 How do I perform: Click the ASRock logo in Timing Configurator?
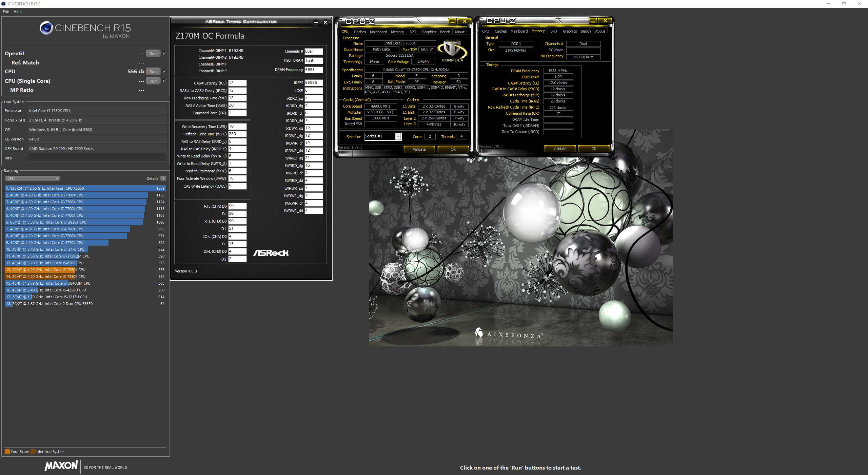tap(271, 253)
